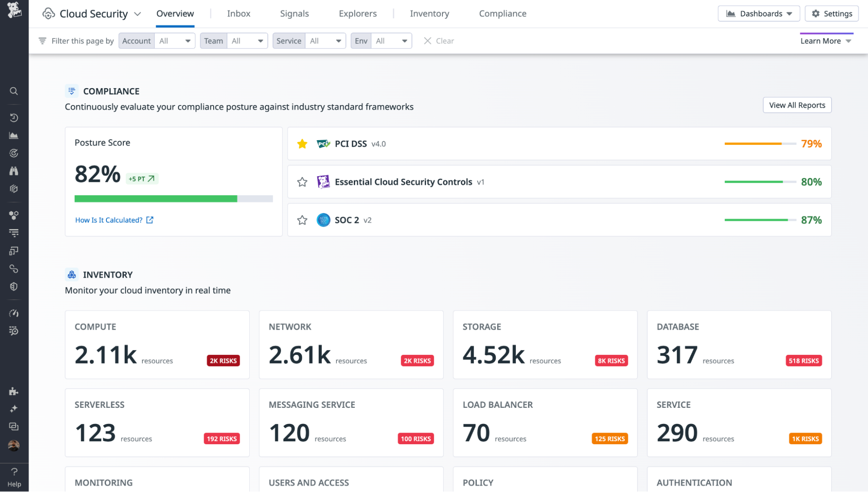Star the Essential Cloud Security Controls framework
This screenshot has width=868, height=492.
pyautogui.click(x=302, y=182)
